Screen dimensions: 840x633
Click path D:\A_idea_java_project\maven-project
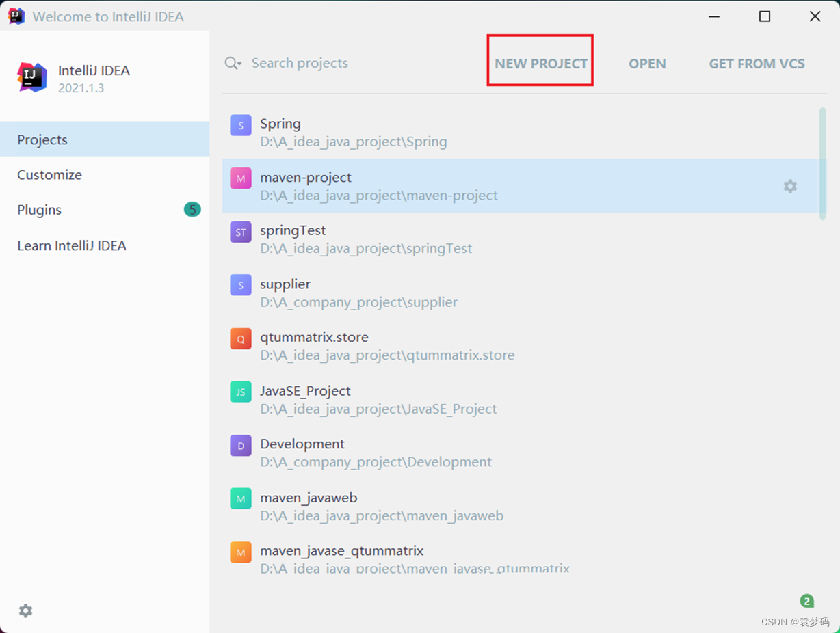click(x=379, y=196)
